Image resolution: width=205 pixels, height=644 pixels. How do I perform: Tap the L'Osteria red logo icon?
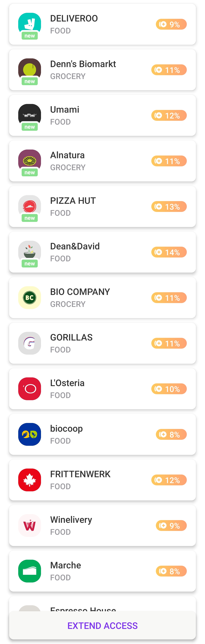click(29, 389)
